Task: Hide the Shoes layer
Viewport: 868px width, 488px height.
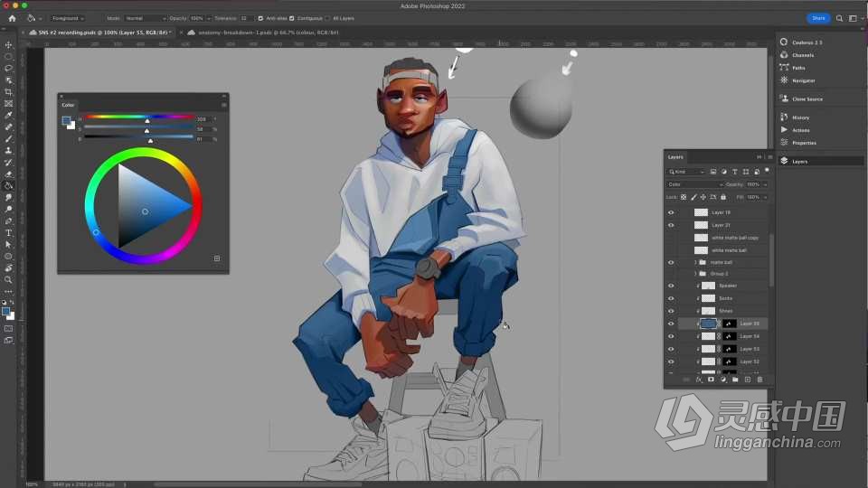Action: point(671,311)
